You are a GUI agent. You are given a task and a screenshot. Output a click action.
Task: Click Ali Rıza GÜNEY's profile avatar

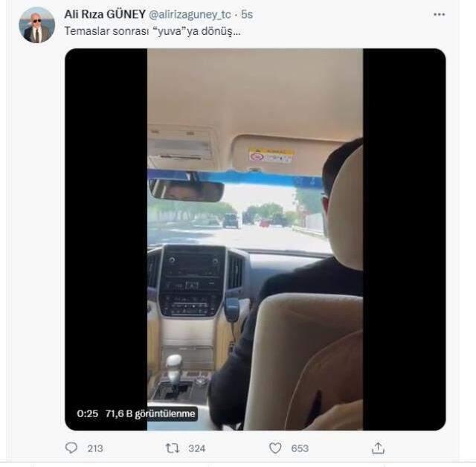(x=36, y=25)
